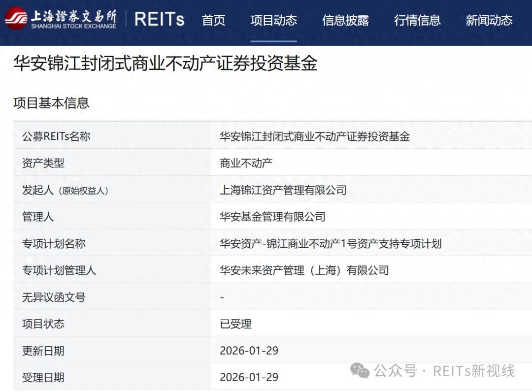Viewport: 532px width, 392px height.
Task: Select the 专项计划名称 row
Action: [266, 243]
